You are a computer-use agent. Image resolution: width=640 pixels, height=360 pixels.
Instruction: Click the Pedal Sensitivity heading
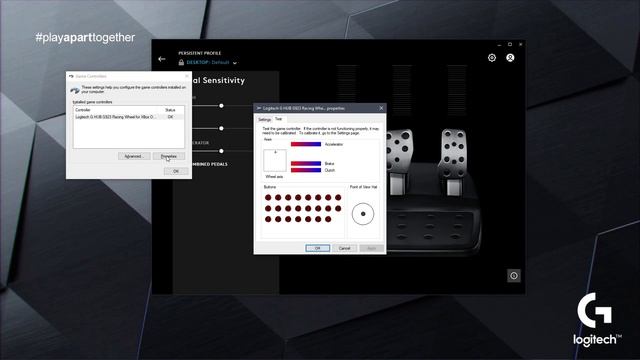click(218, 80)
